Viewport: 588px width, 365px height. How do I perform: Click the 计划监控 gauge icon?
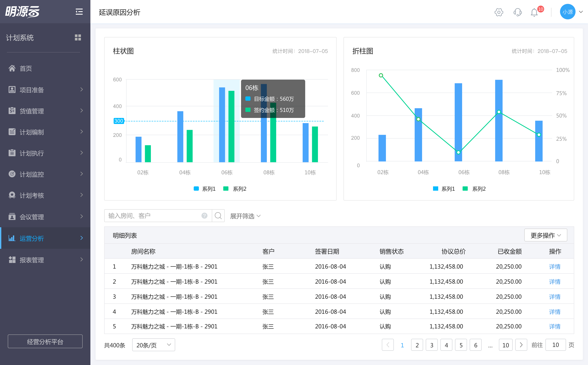tap(12, 174)
